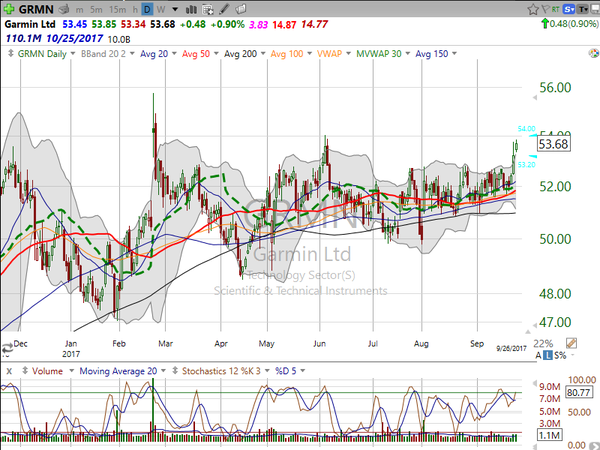Image resolution: width=600 pixels, height=450 pixels.
Task: Open the blue S dropdown button
Action: (569, 9)
